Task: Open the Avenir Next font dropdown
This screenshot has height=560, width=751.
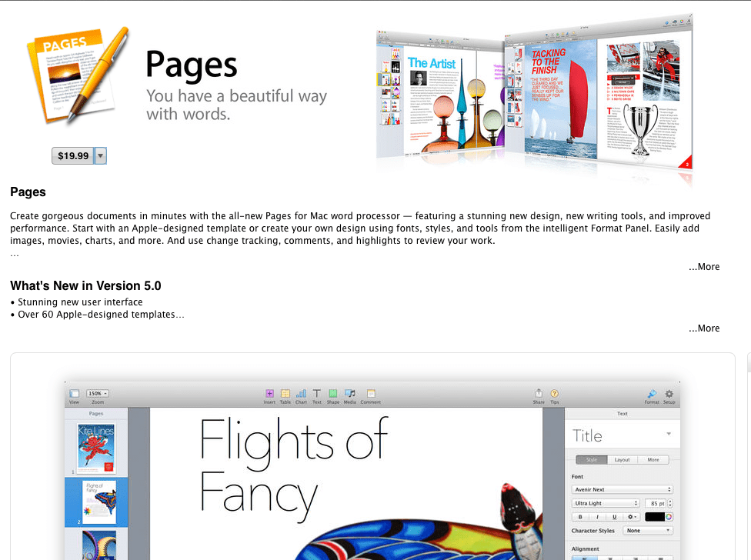Action: click(x=622, y=489)
